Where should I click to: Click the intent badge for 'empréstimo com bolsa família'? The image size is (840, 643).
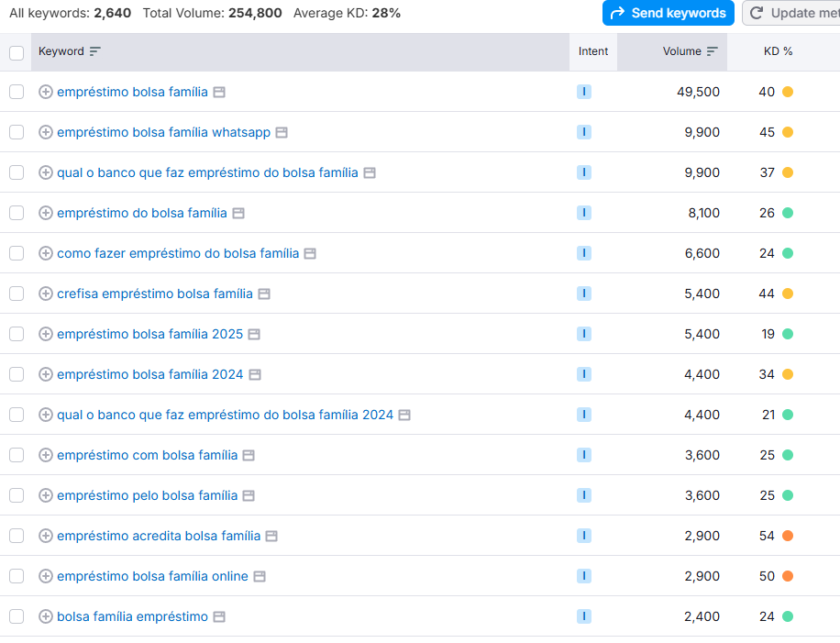(x=583, y=455)
